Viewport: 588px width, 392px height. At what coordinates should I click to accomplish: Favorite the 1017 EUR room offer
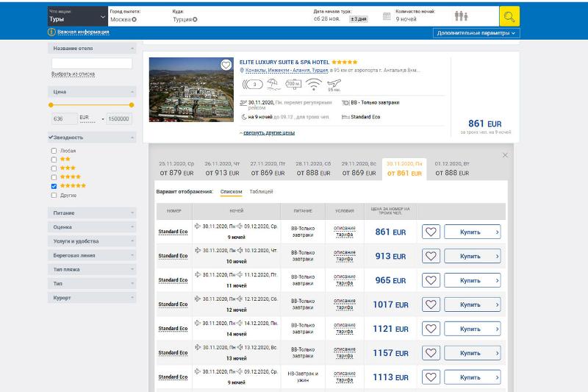click(431, 304)
